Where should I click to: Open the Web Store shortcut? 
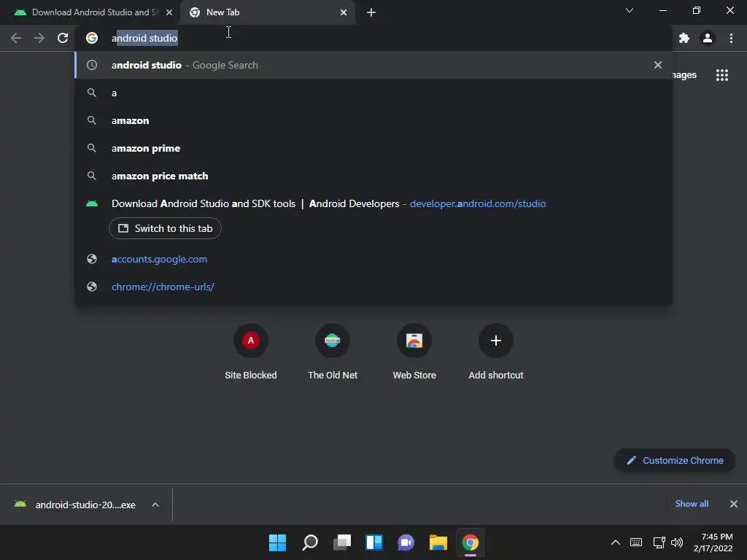[x=414, y=352]
